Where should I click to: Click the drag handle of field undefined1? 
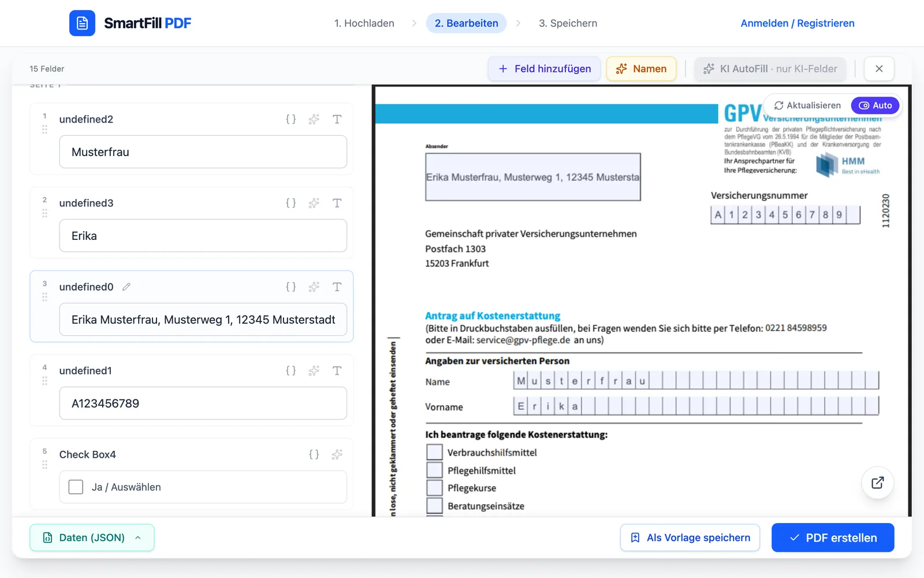pyautogui.click(x=44, y=381)
